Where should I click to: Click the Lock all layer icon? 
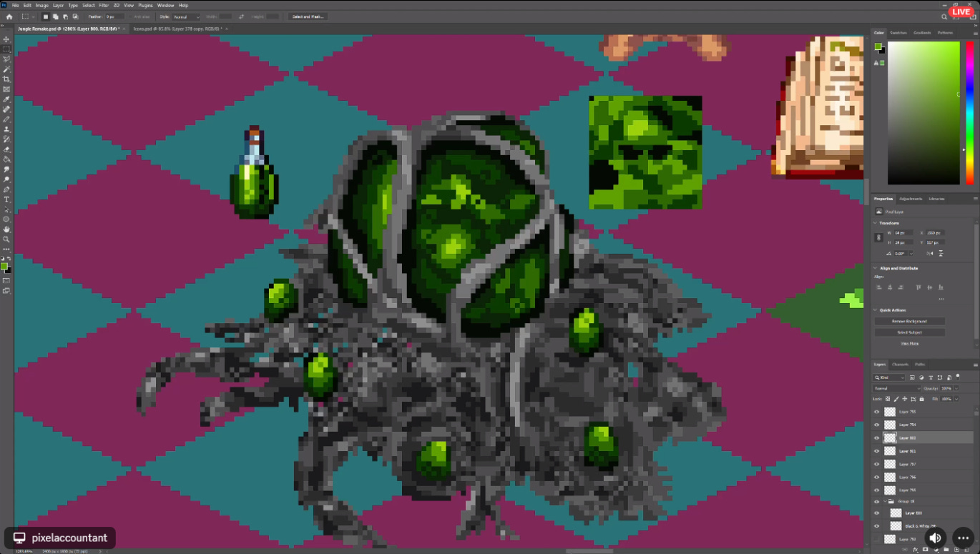click(x=921, y=399)
